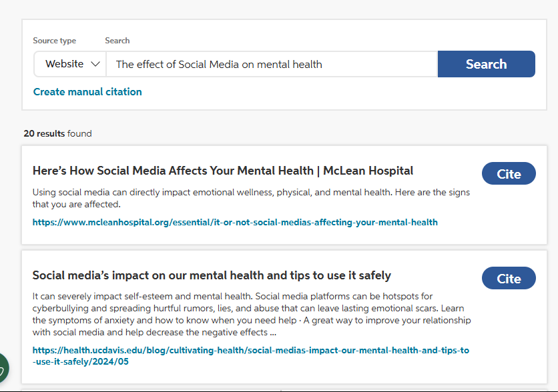The width and height of the screenshot is (558, 392).
Task: Click the 20 results found label
Action: pos(57,133)
